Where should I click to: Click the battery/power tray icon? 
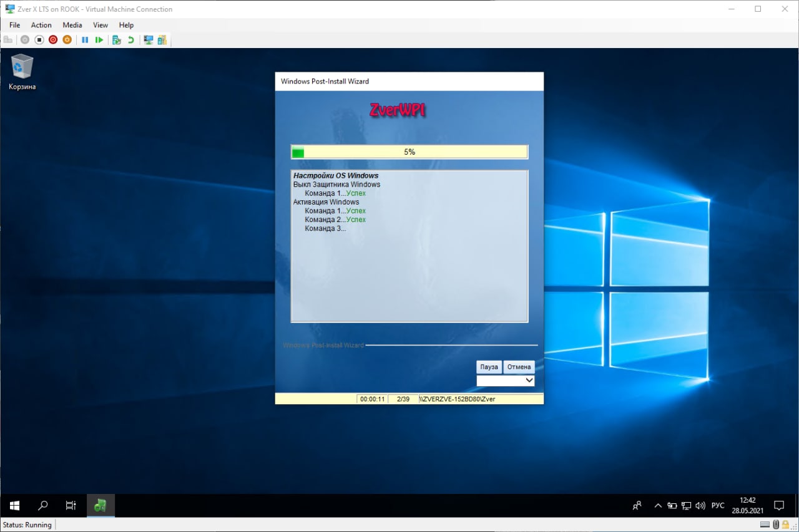(672, 506)
